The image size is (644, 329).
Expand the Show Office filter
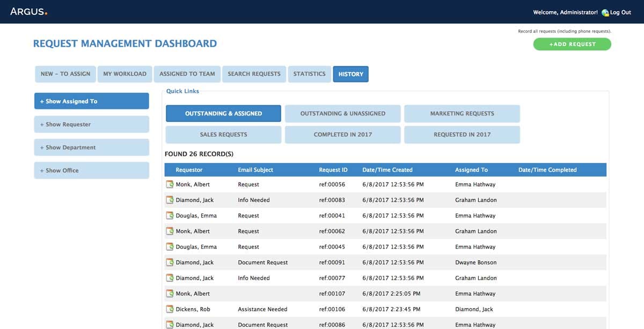click(x=91, y=170)
